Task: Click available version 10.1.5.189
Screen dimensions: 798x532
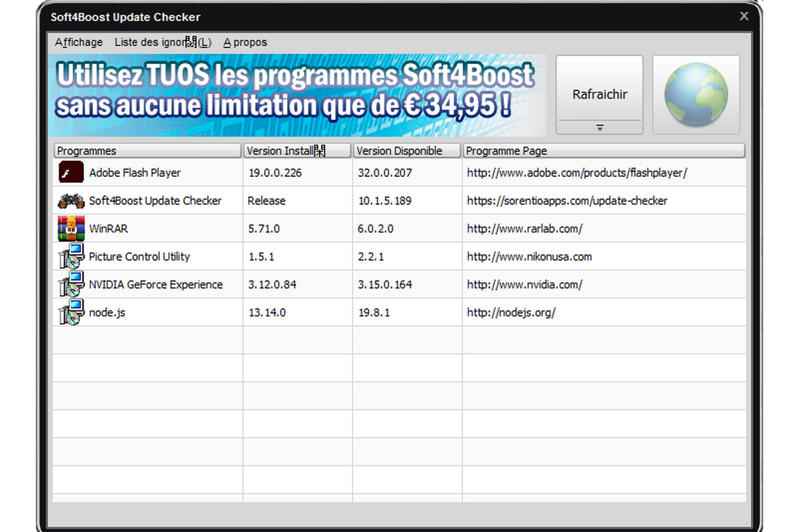Action: [x=384, y=201]
